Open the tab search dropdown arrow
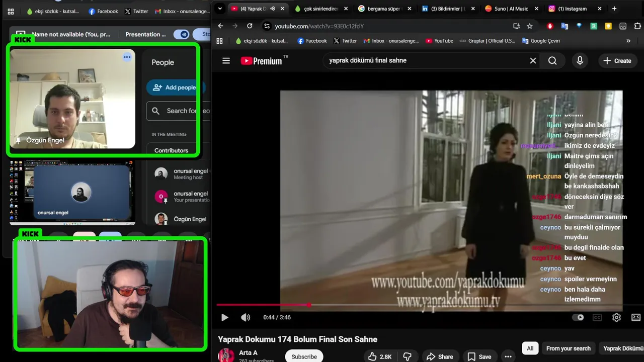 pos(219,9)
